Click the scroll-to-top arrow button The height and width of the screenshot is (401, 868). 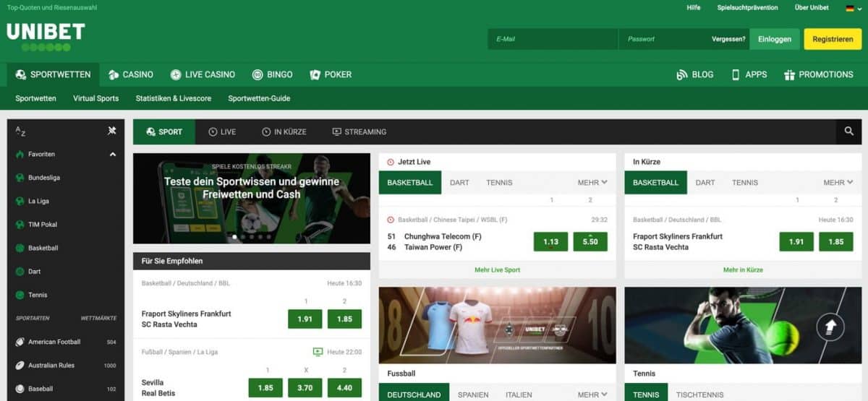point(830,328)
